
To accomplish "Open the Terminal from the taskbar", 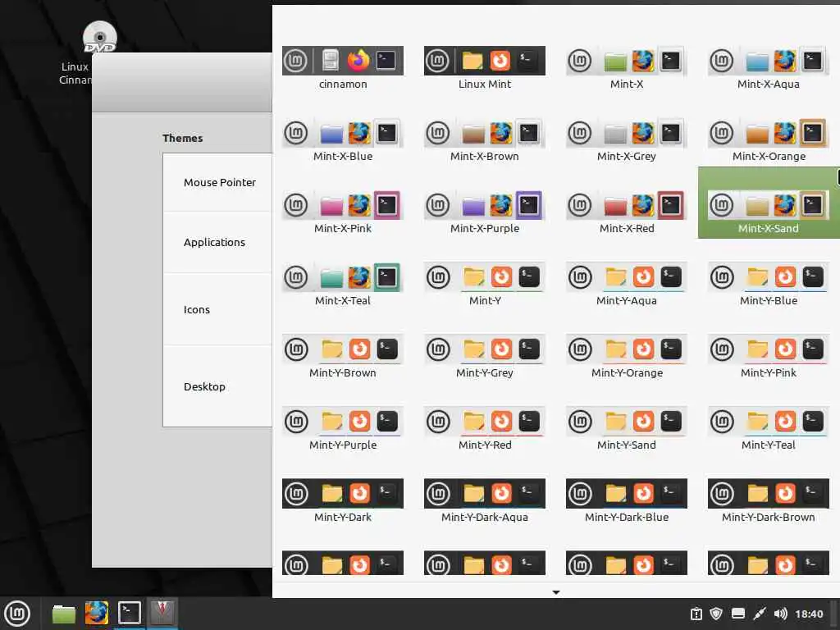I will coord(129,614).
